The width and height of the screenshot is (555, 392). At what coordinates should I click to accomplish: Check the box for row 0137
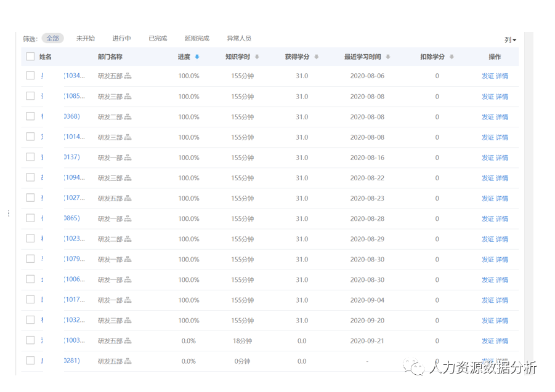[30, 157]
